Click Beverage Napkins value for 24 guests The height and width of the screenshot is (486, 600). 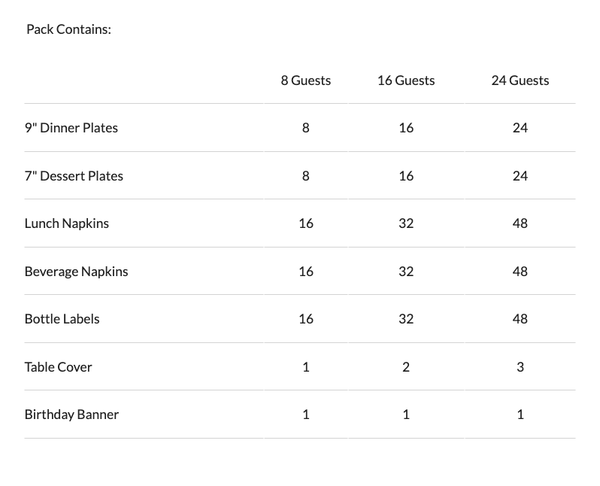pyautogui.click(x=520, y=271)
